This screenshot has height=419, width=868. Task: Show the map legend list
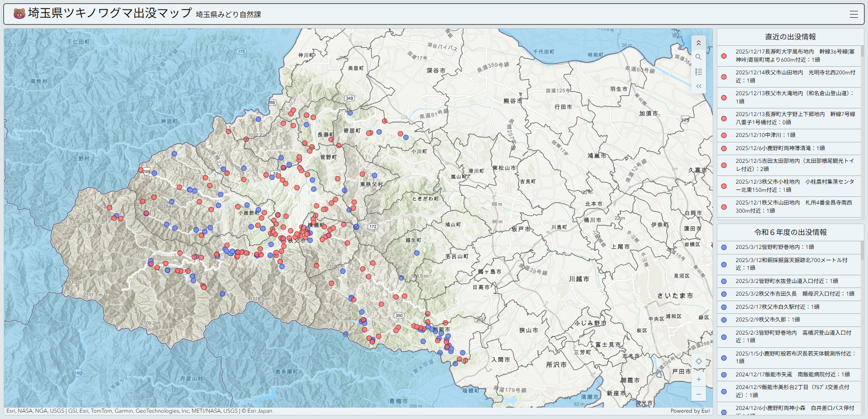coord(698,72)
